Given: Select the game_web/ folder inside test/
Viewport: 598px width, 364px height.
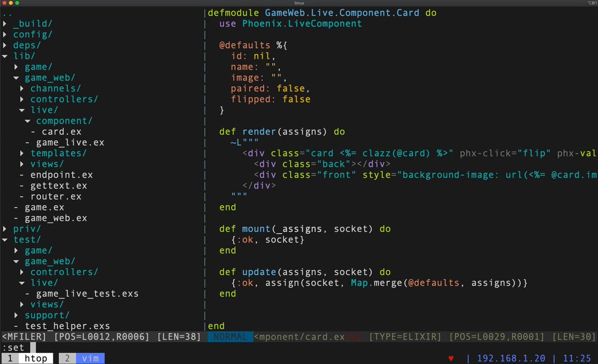Looking at the screenshot, I should coord(50,261).
